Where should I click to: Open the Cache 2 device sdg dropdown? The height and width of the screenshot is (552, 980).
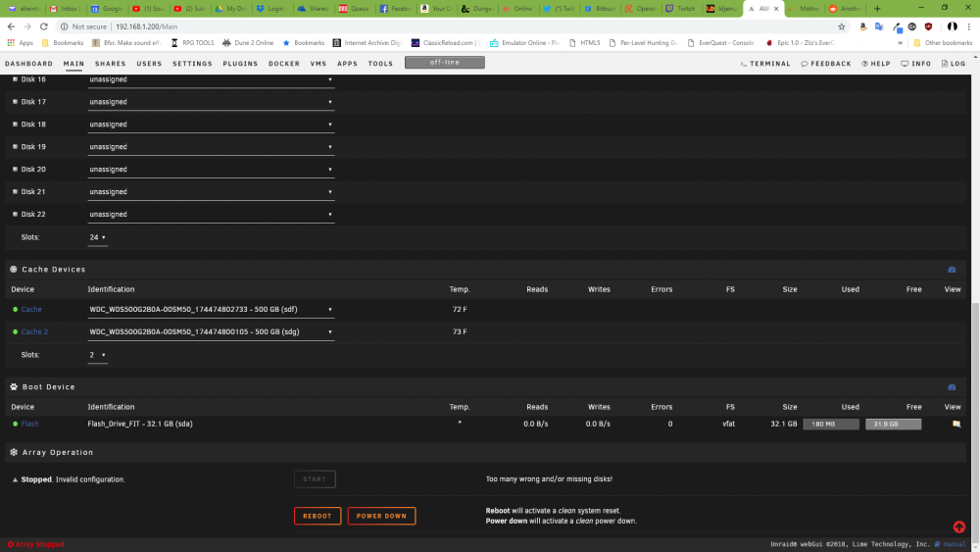pyautogui.click(x=212, y=332)
